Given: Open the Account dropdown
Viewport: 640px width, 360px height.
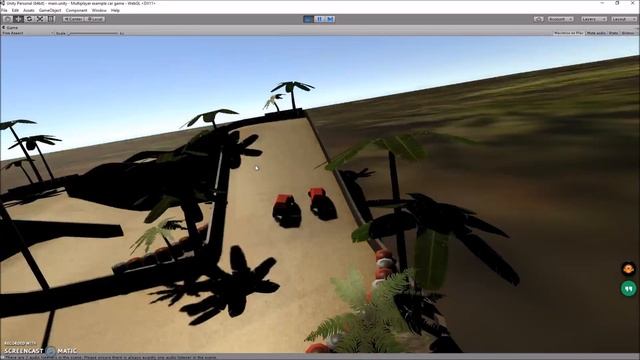Looking at the screenshot, I should [560, 19].
